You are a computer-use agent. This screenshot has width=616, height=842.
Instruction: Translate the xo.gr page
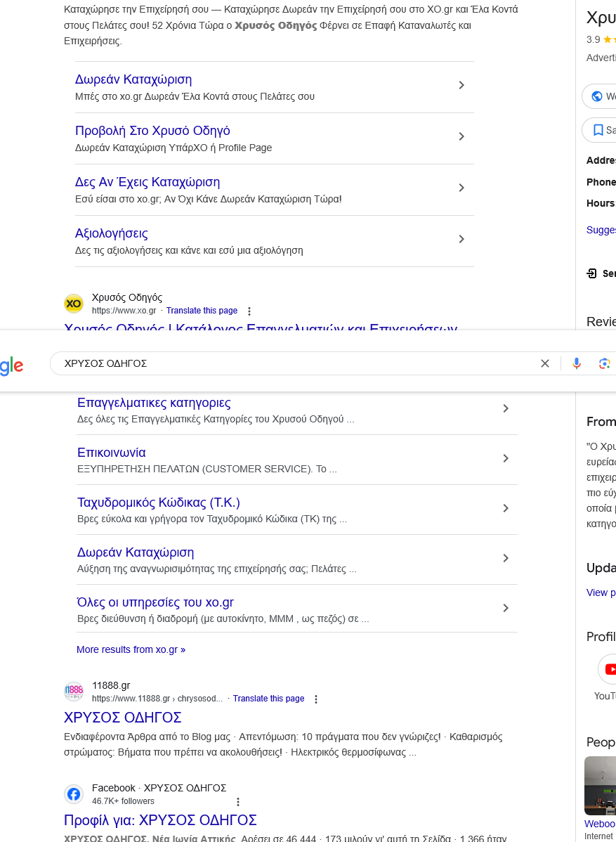click(202, 311)
